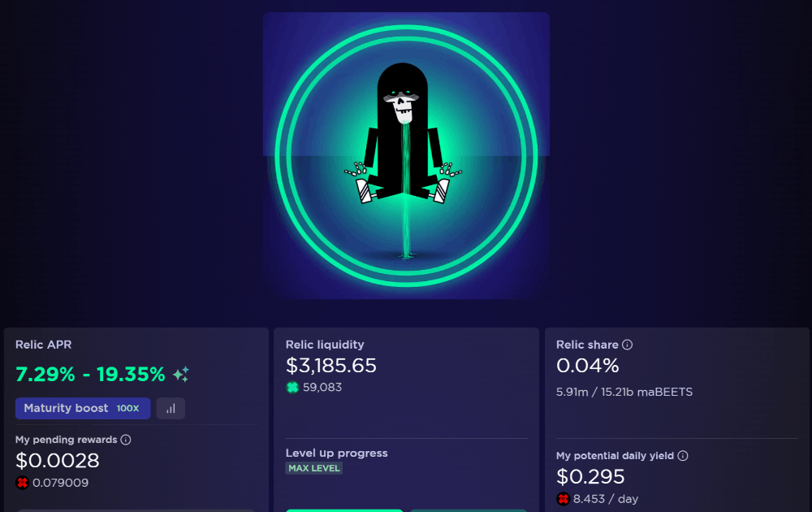Click the Relic APR heading
The height and width of the screenshot is (512, 812).
[44, 345]
